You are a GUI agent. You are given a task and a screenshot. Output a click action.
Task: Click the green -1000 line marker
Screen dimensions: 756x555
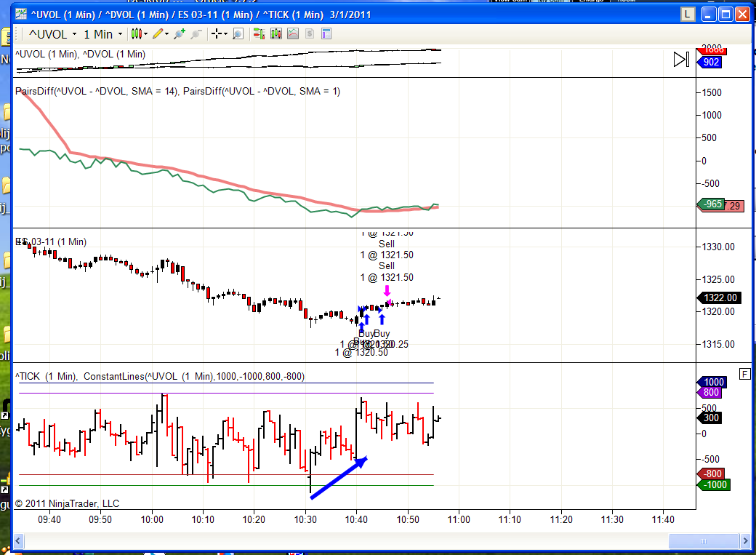click(714, 484)
